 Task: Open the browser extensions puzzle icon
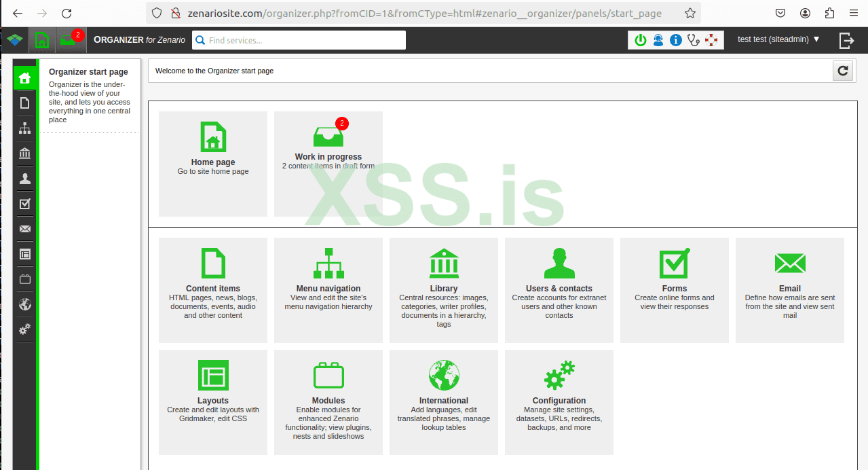tap(829, 13)
